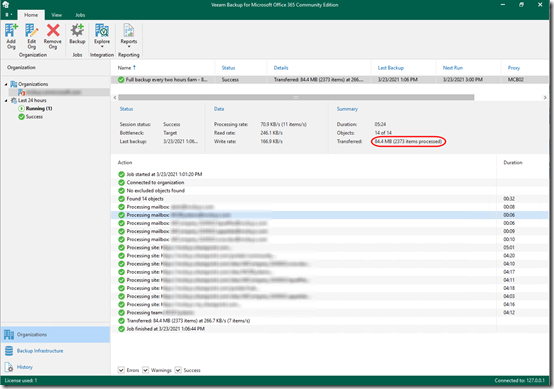Start the Backup job gear icon

click(77, 31)
